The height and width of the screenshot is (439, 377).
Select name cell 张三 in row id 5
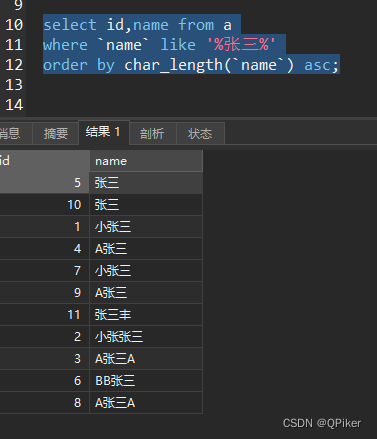pos(146,183)
